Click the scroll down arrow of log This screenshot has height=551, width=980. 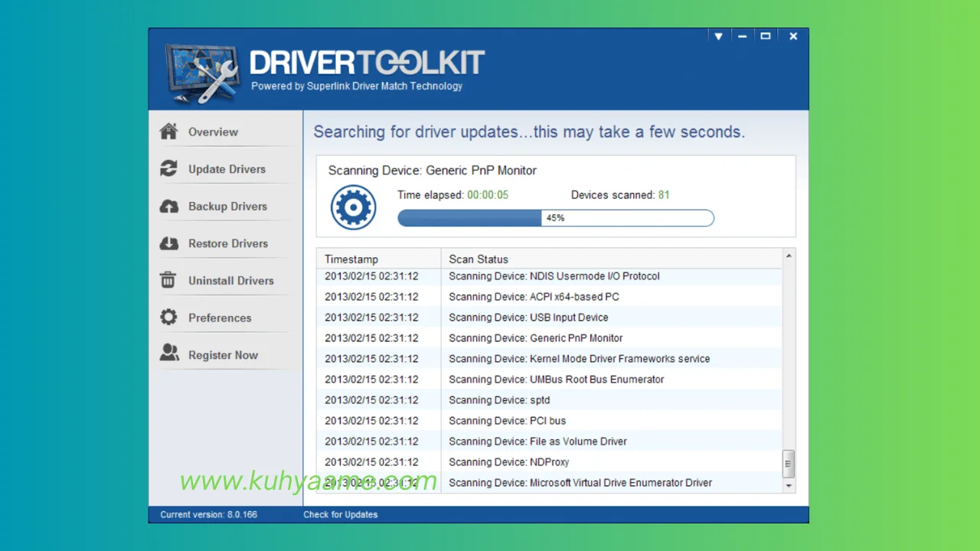pyautogui.click(x=789, y=485)
